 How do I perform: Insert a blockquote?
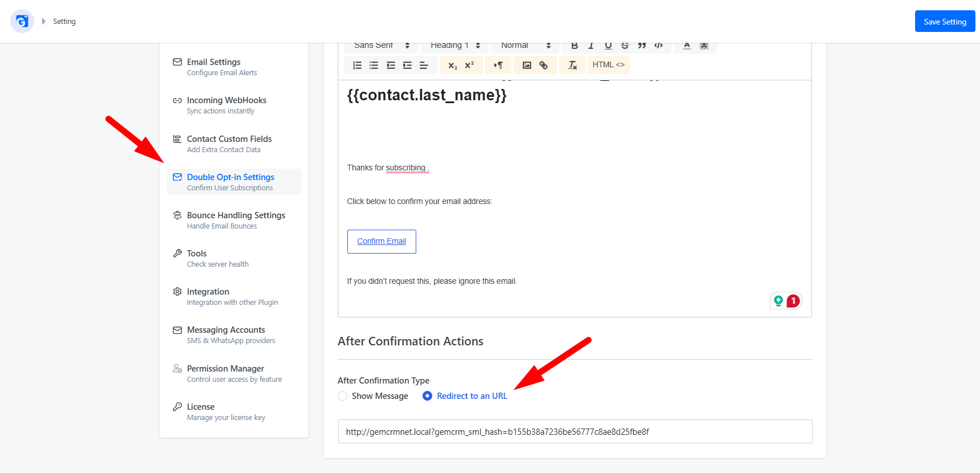642,46
